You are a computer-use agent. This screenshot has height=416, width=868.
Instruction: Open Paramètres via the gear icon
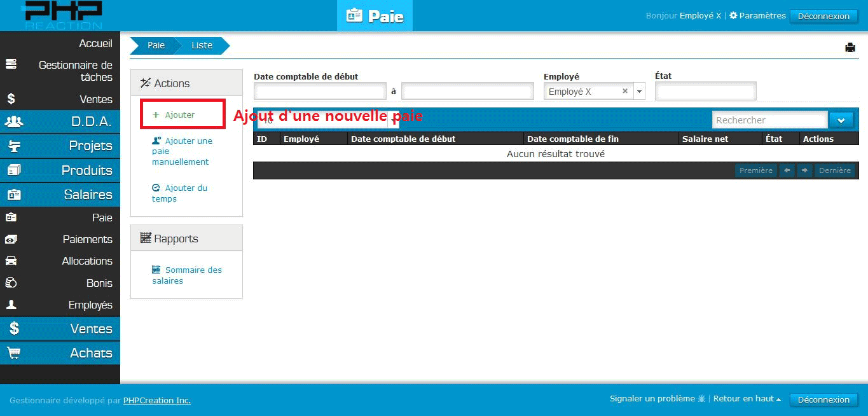coord(733,16)
